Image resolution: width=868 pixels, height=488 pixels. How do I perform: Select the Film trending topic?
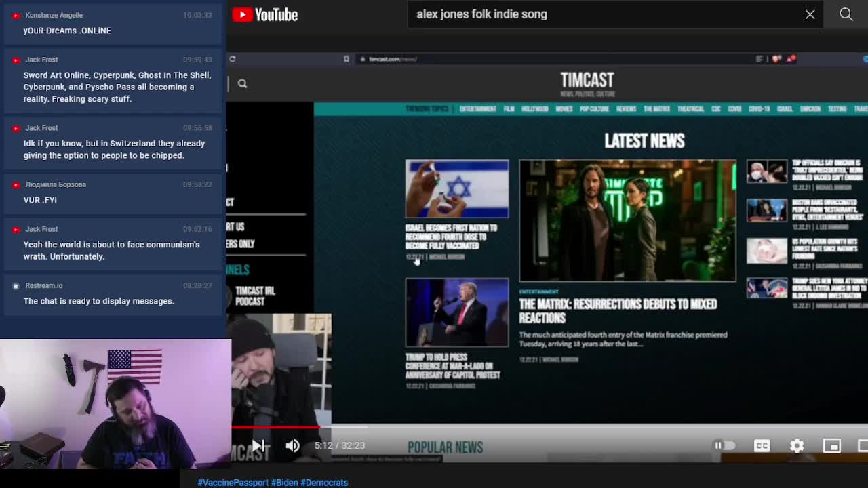pos(509,109)
